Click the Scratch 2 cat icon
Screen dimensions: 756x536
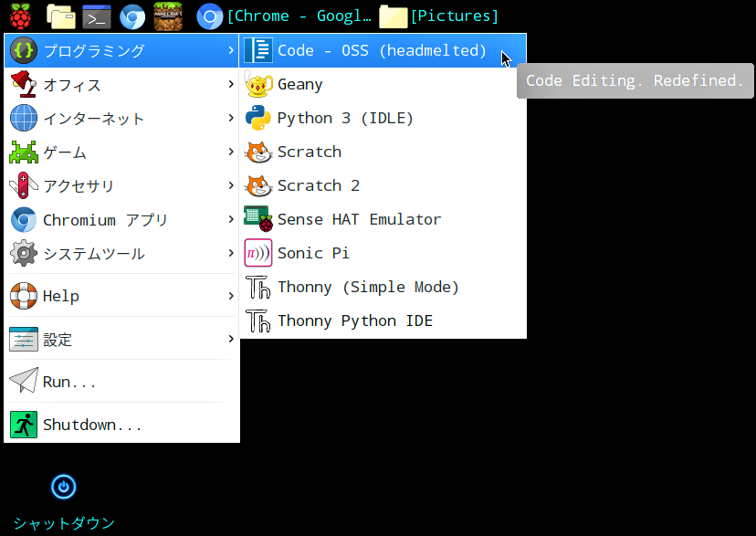coord(258,185)
